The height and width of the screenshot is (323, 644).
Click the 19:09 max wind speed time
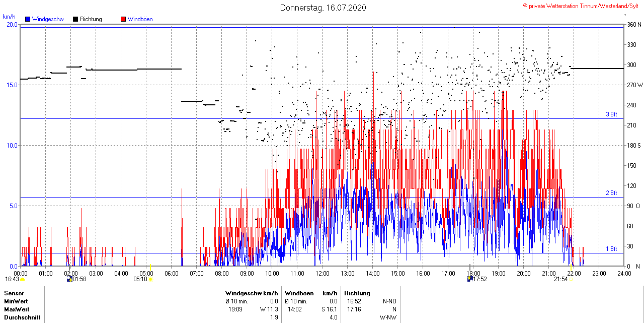[235, 309]
